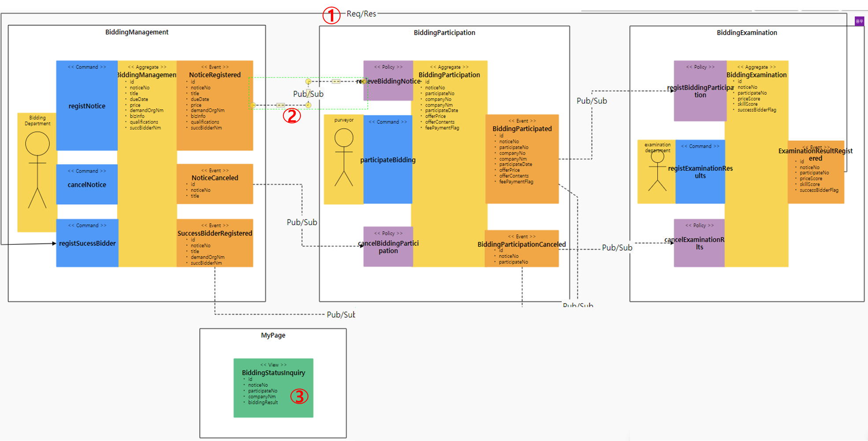Click Pub/Sub label between NoticeRegistered and recieveBiddingNotice
The width and height of the screenshot is (868, 441).
pos(308,94)
